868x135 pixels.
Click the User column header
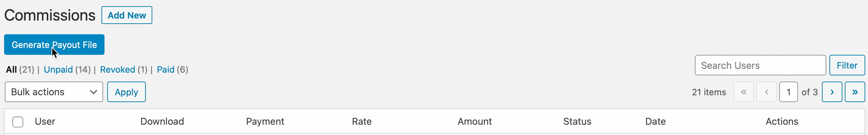click(x=45, y=121)
